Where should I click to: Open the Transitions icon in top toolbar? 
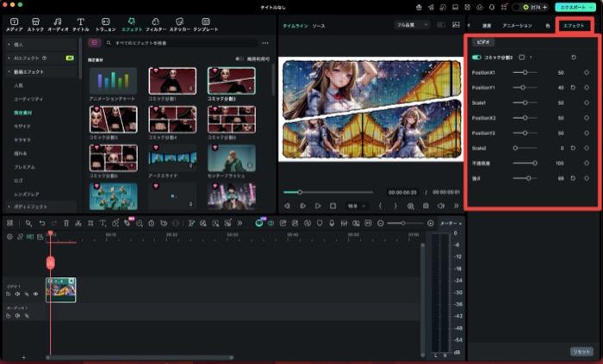click(105, 24)
